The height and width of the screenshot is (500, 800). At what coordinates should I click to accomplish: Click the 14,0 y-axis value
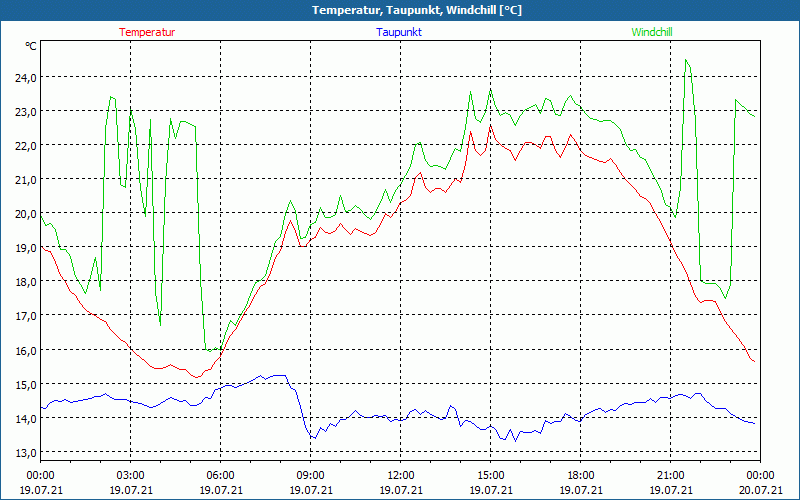[26, 419]
